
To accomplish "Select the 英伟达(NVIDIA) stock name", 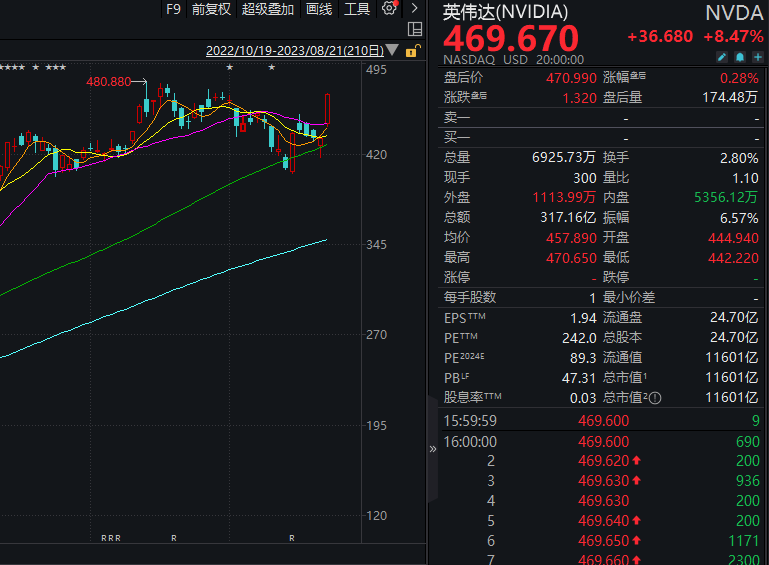I will click(x=506, y=12).
